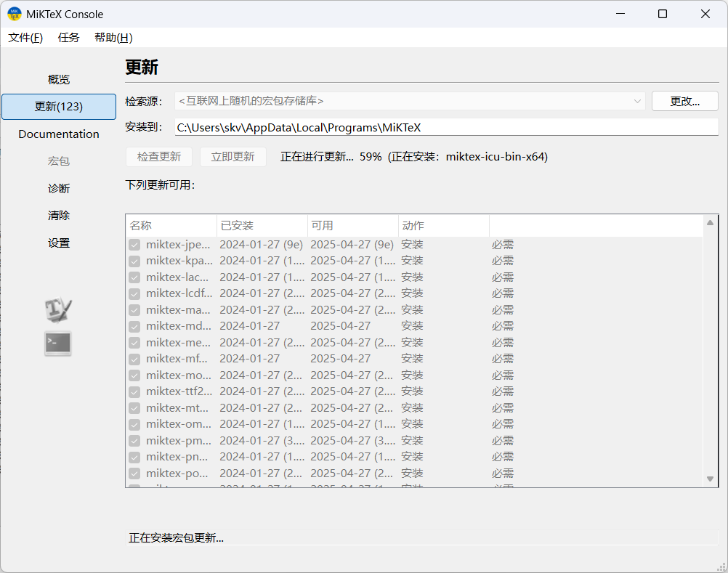728x573 pixels.
Task: Toggle checkbox for miktex-mt... package
Action: pyautogui.click(x=134, y=408)
